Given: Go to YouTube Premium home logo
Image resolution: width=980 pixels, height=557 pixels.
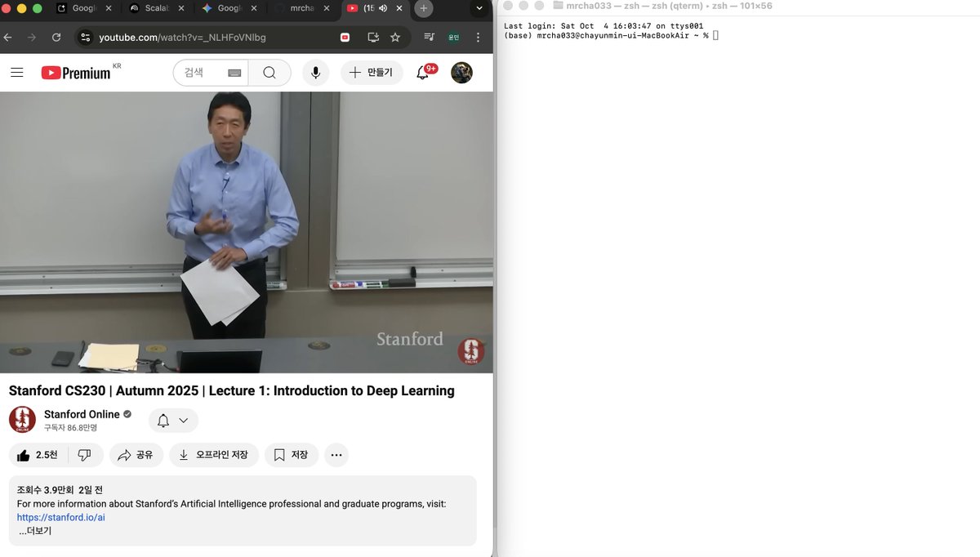Looking at the screenshot, I should click(x=76, y=73).
